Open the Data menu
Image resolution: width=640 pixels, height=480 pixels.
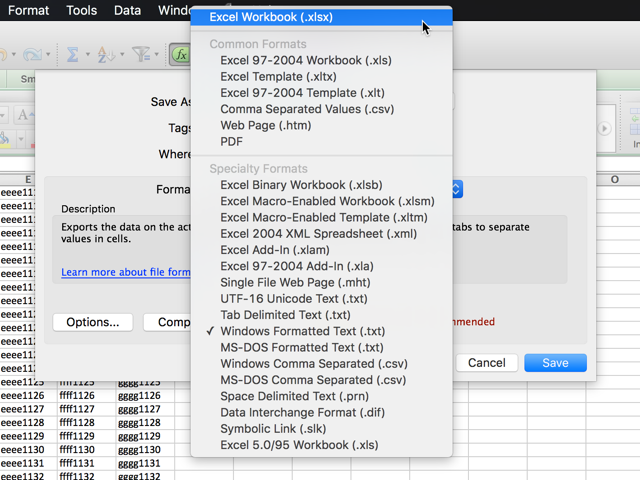point(127,10)
